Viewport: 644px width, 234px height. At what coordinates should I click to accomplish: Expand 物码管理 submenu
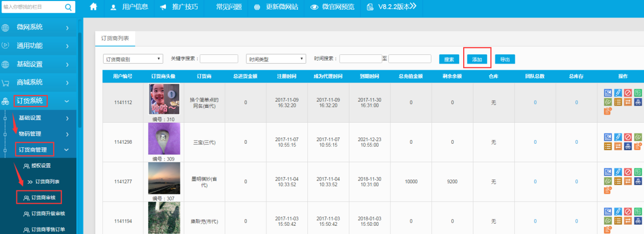tap(38, 134)
